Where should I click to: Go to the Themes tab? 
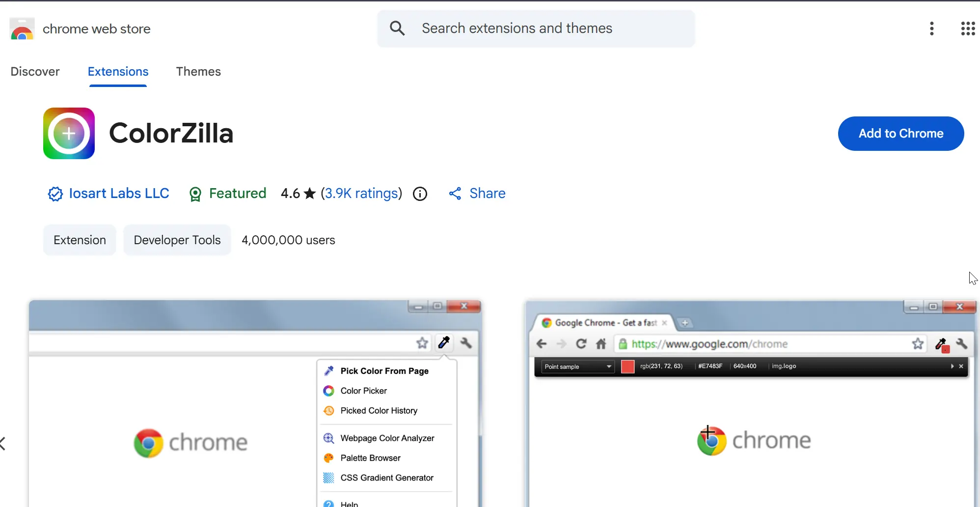click(198, 71)
